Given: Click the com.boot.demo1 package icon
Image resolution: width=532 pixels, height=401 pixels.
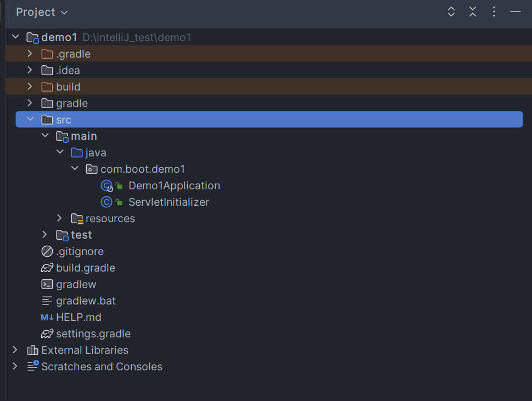Looking at the screenshot, I should tap(92, 169).
